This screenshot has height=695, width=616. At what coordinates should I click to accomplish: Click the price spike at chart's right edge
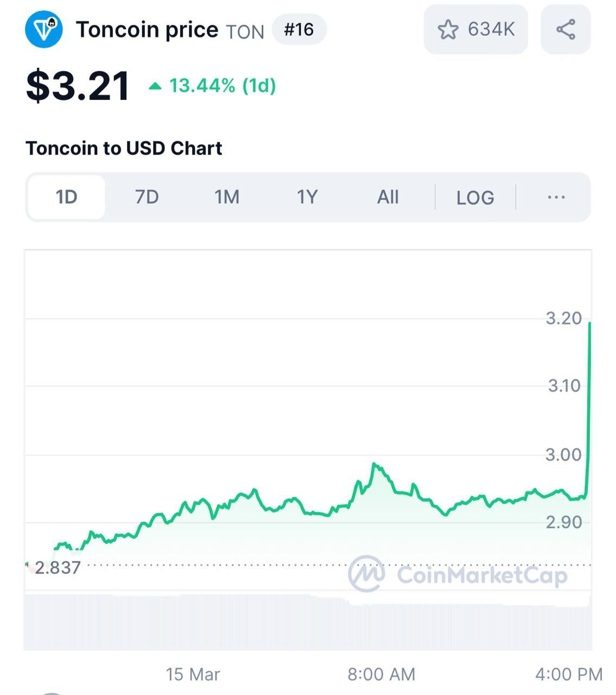[x=588, y=407]
